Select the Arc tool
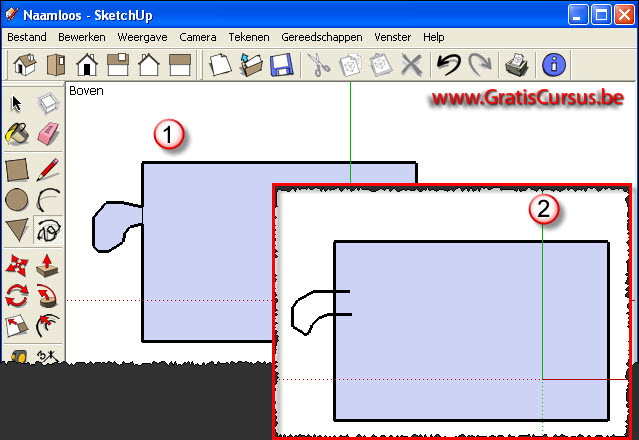The width and height of the screenshot is (639, 440). click(48, 200)
